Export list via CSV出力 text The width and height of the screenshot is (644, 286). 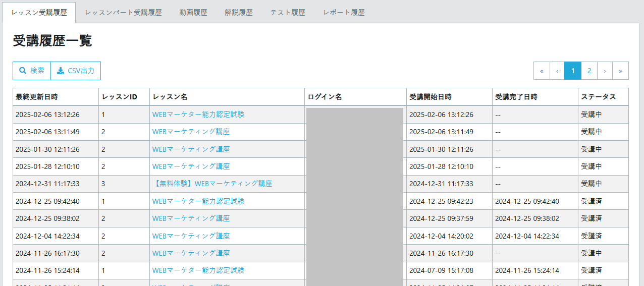tap(81, 71)
